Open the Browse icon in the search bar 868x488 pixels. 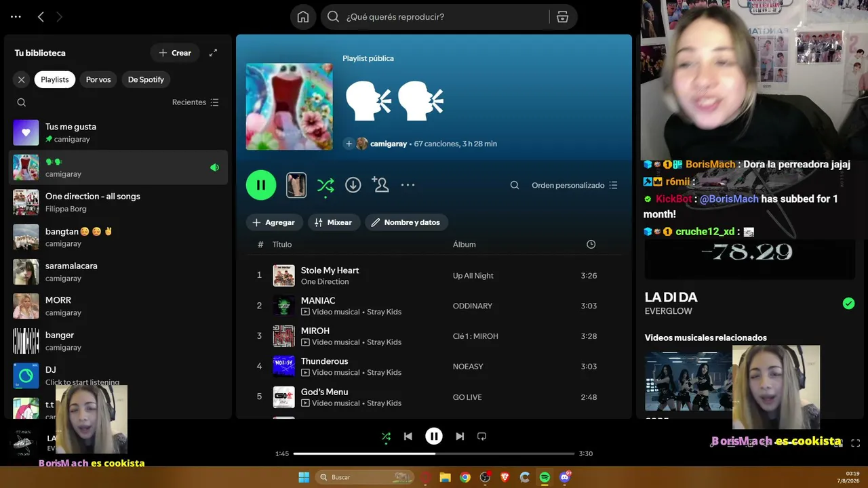(x=562, y=17)
